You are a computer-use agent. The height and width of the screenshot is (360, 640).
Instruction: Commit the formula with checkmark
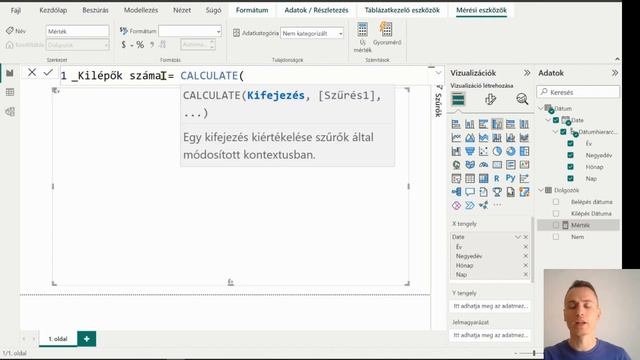(48, 73)
